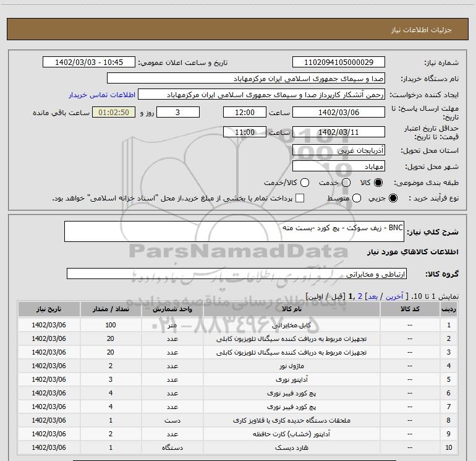Select the ملحقات دستگاه حدیده کاری row
The width and height of the screenshot is (476, 461).
[x=237, y=420]
